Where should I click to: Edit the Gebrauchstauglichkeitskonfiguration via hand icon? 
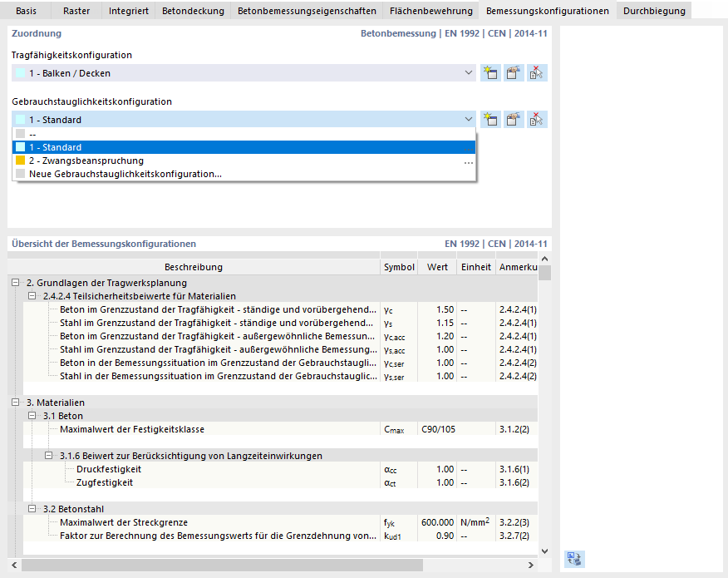point(514,120)
